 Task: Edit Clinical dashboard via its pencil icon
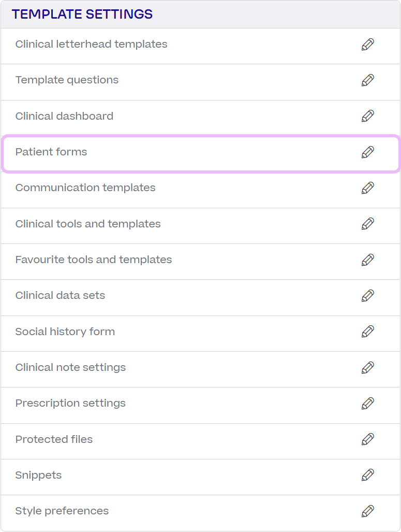(x=367, y=116)
